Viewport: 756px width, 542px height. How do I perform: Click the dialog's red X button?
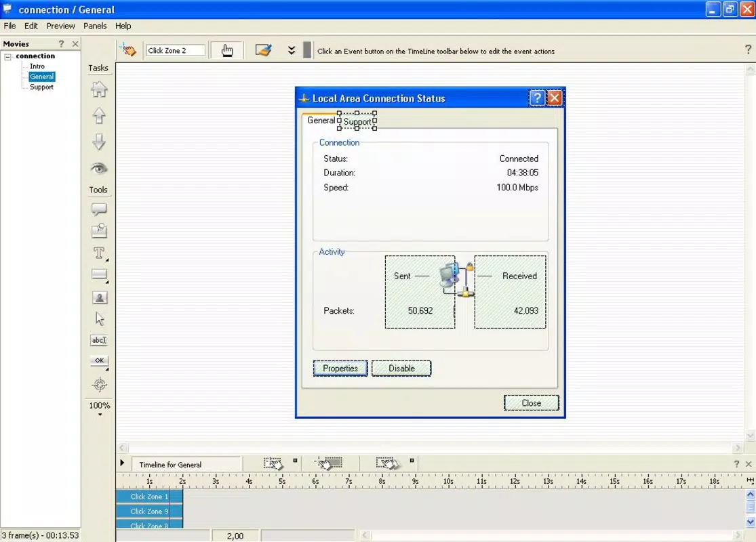(x=555, y=98)
